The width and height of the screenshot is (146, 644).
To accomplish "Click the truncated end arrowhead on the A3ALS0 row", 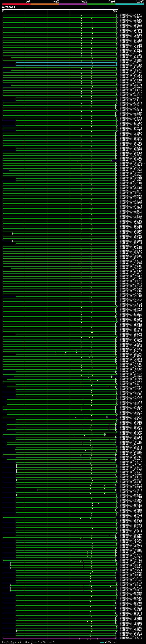I will coord(107,417).
